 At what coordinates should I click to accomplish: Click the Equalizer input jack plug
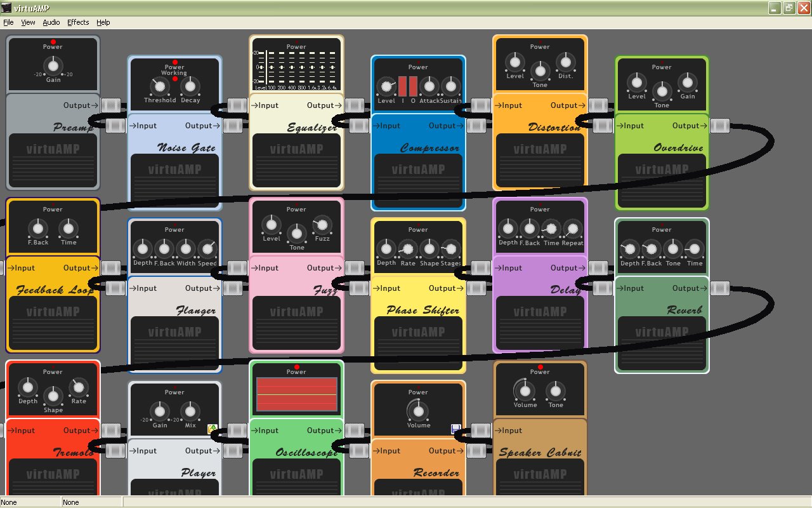click(237, 105)
